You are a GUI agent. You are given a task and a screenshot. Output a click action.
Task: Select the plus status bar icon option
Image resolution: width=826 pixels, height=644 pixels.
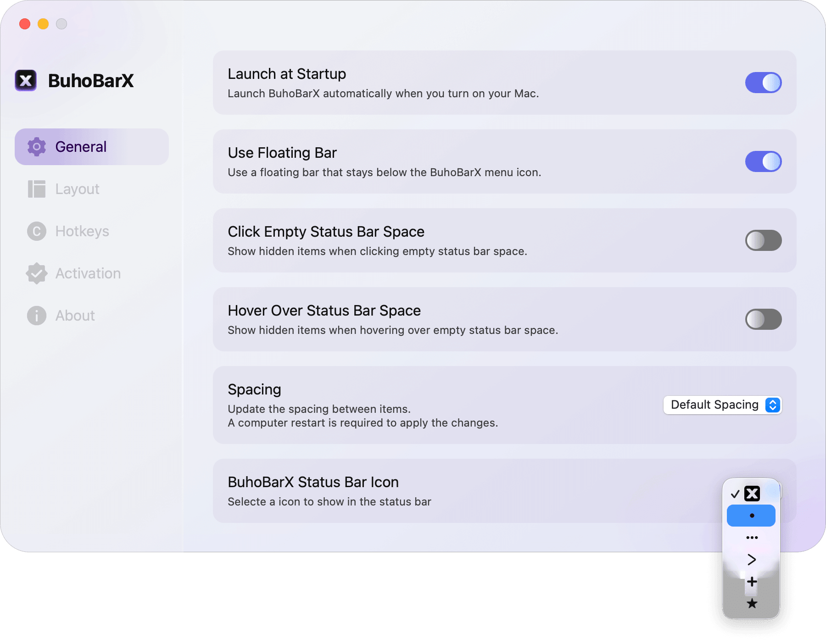[x=751, y=582]
